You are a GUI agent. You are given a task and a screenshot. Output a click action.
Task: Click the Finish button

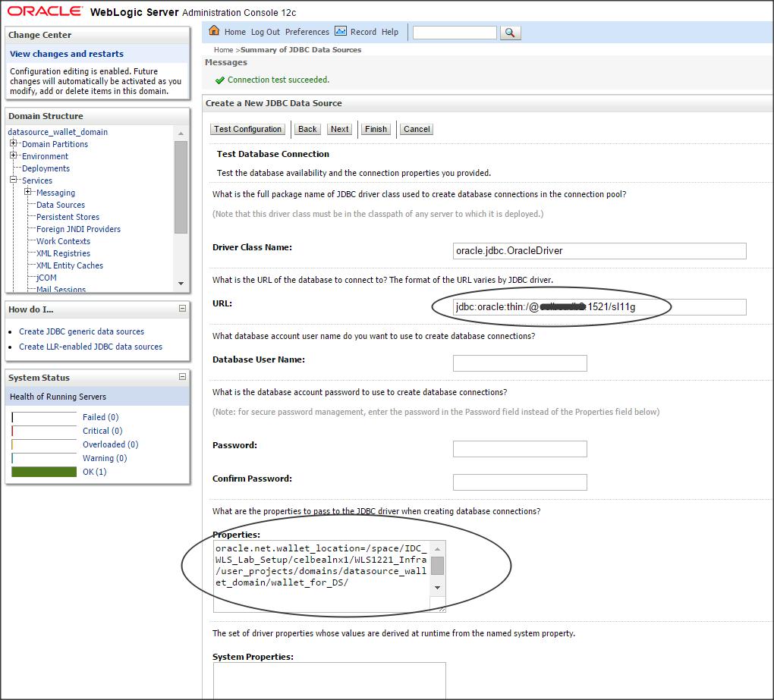[376, 129]
